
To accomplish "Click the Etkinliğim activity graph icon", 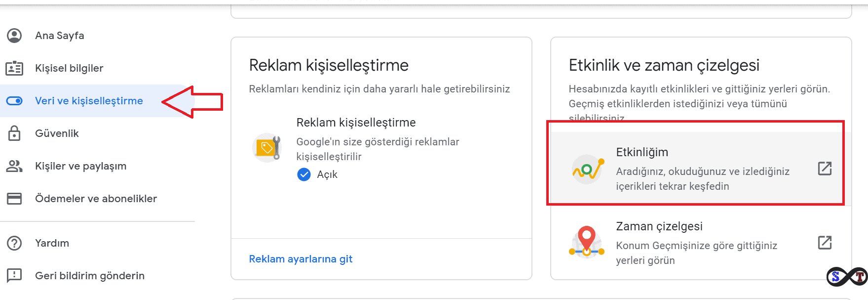I will click(x=587, y=169).
